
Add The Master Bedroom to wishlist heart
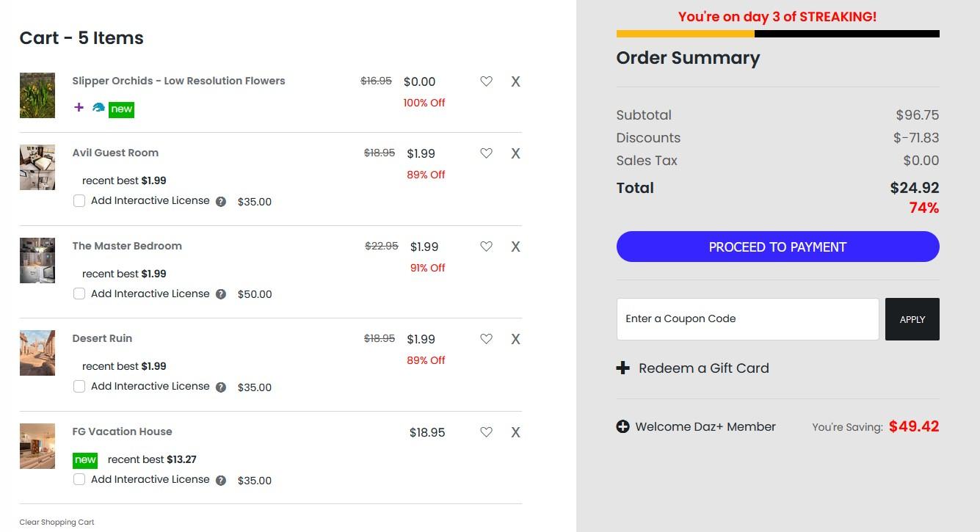[486, 247]
